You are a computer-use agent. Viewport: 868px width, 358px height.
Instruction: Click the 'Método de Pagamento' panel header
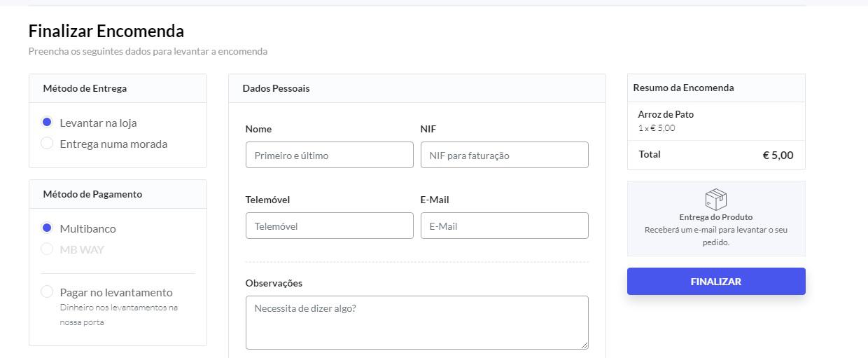[92, 194]
